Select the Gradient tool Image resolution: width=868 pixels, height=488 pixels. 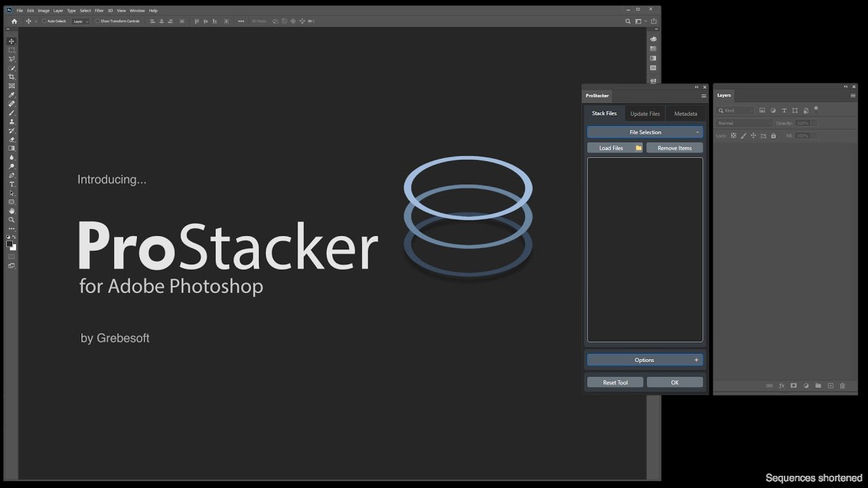tap(12, 148)
